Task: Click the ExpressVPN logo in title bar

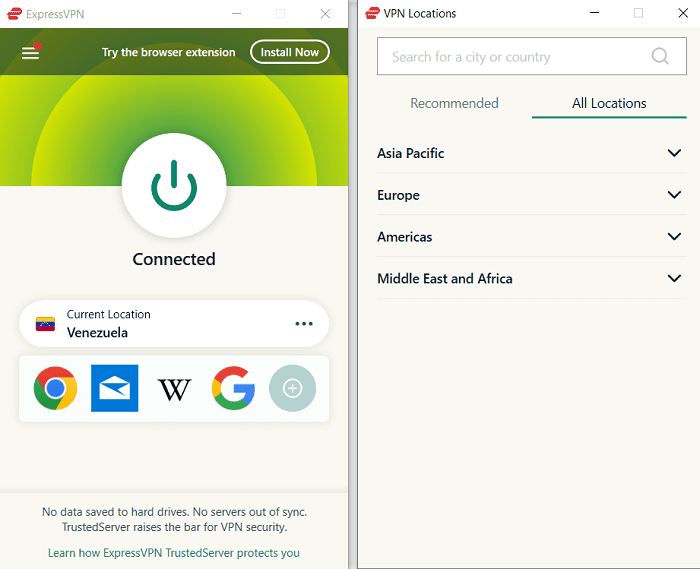Action: 14,14
